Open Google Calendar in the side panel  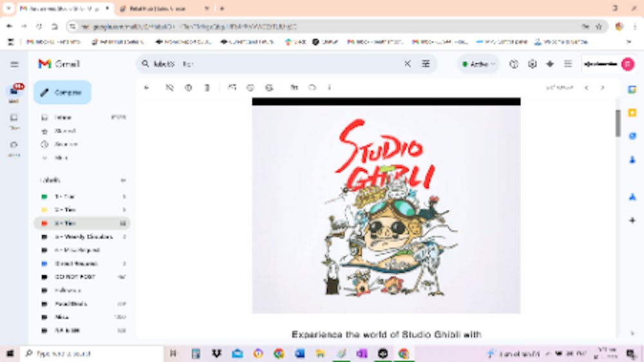632,90
